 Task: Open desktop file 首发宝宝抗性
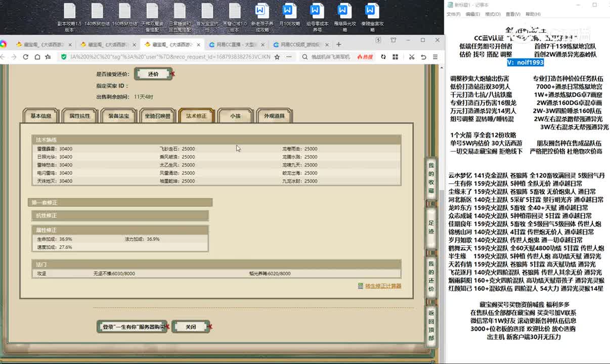[207, 17]
